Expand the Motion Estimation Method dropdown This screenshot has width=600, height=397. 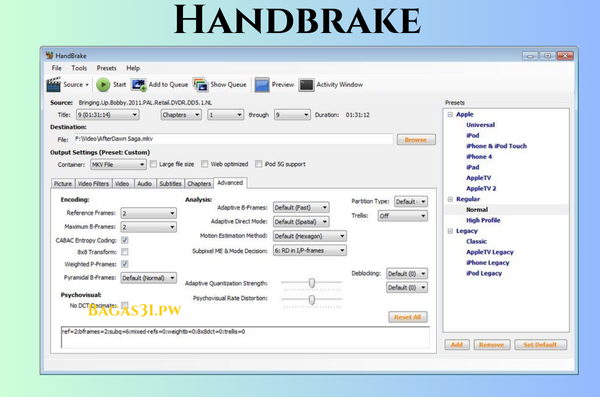310,236
